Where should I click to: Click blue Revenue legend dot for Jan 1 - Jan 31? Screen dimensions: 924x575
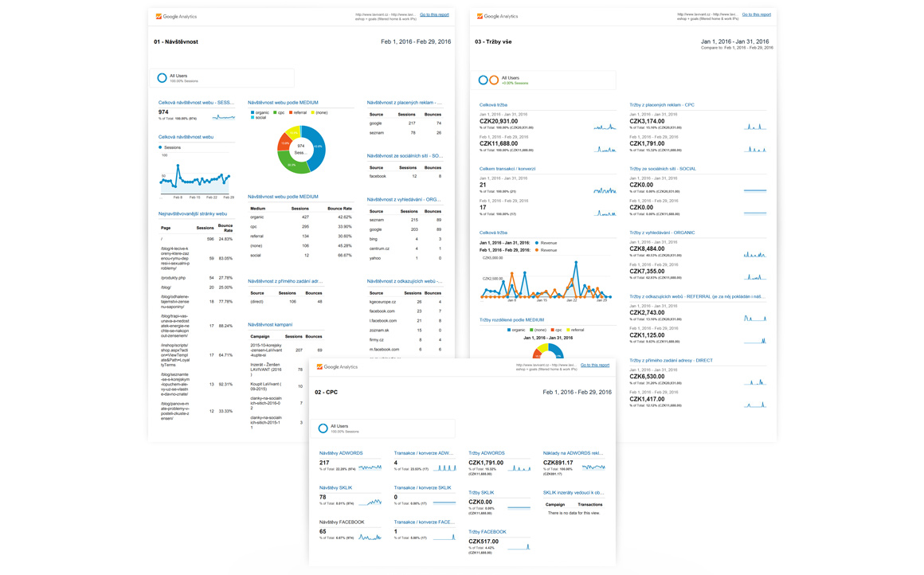point(537,243)
